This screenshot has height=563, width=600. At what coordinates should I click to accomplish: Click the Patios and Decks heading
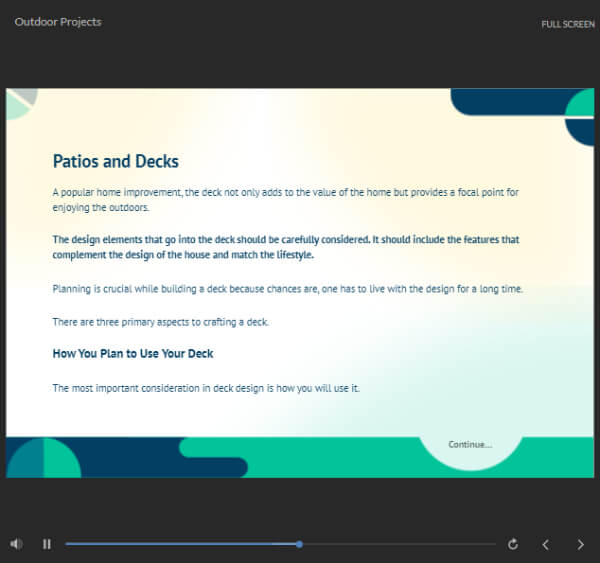pyautogui.click(x=115, y=161)
